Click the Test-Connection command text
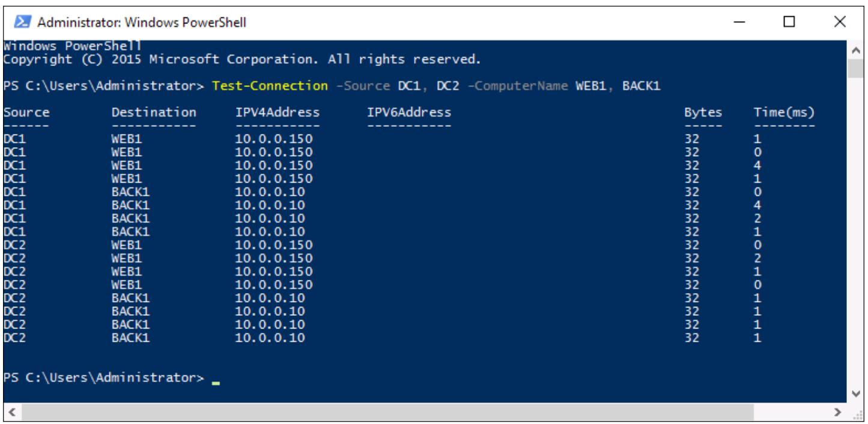 click(270, 86)
